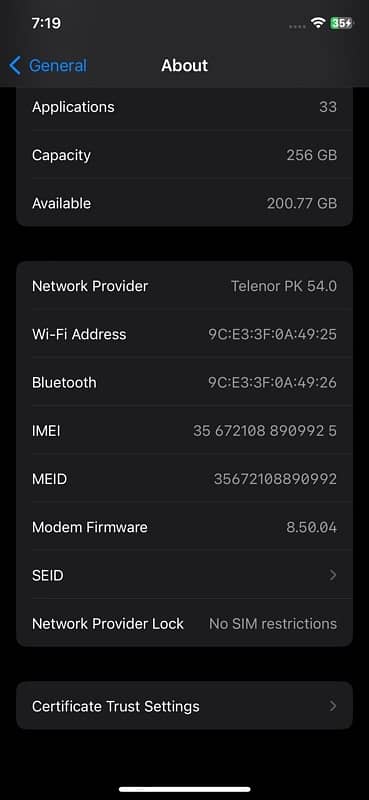Screen dimensions: 369x800
Task: Tap the MEID number row
Action: coord(184,479)
